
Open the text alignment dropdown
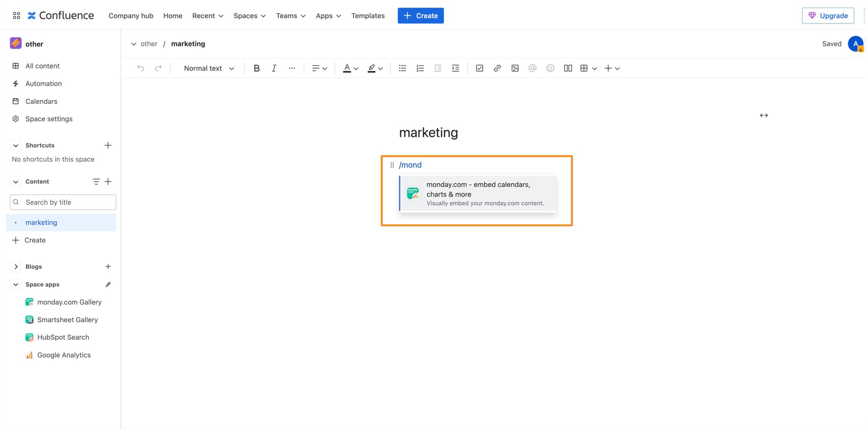point(319,68)
